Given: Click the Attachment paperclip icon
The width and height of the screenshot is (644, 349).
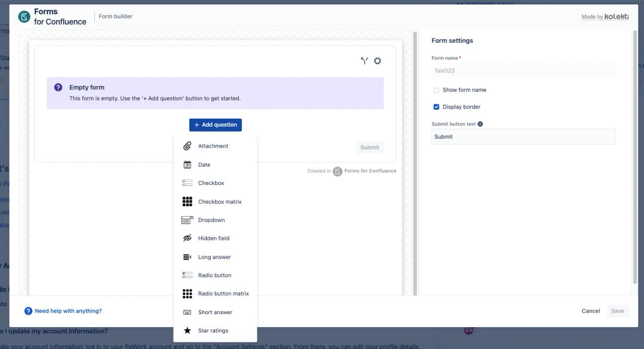Looking at the screenshot, I should 187,146.
